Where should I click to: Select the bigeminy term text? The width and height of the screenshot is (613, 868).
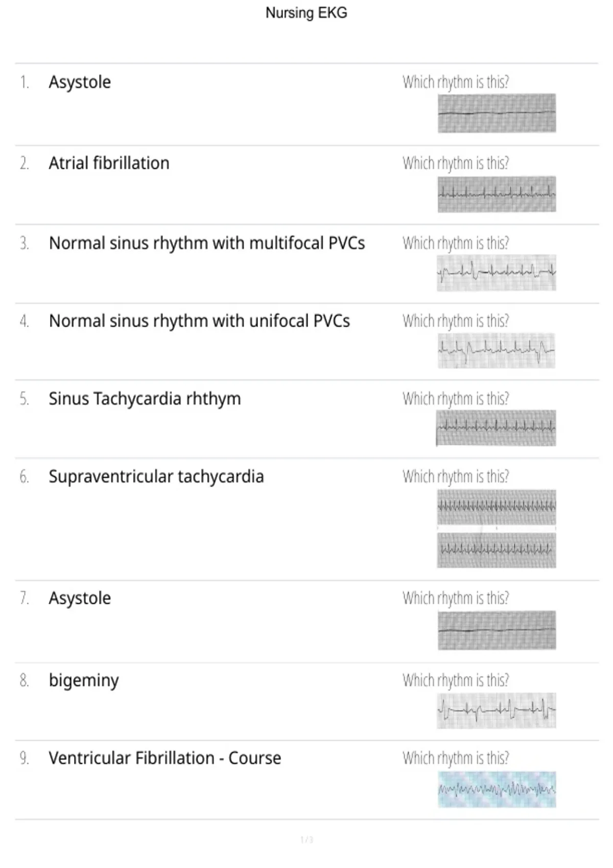[84, 681]
